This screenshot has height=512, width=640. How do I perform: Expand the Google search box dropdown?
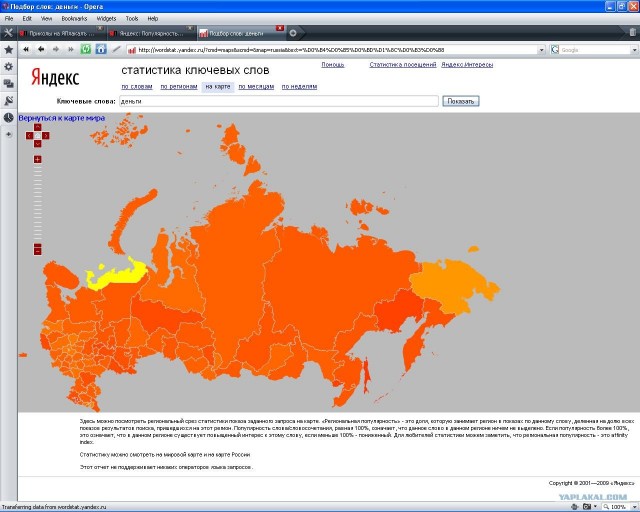pos(634,50)
